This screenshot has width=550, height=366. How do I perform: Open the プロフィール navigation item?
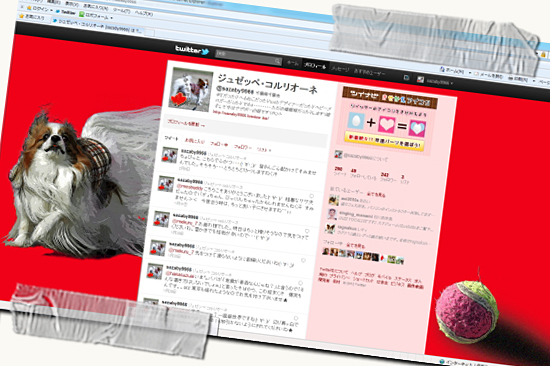315,66
